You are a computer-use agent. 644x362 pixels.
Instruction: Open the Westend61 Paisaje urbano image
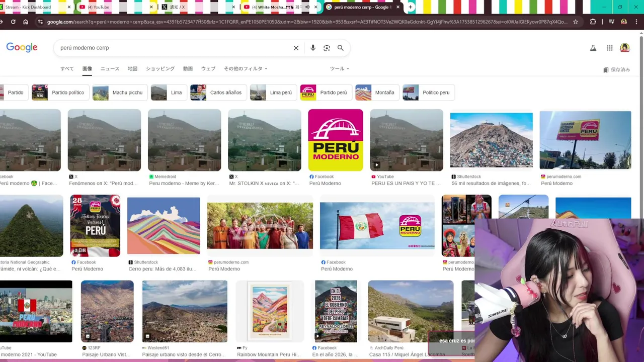click(x=185, y=311)
